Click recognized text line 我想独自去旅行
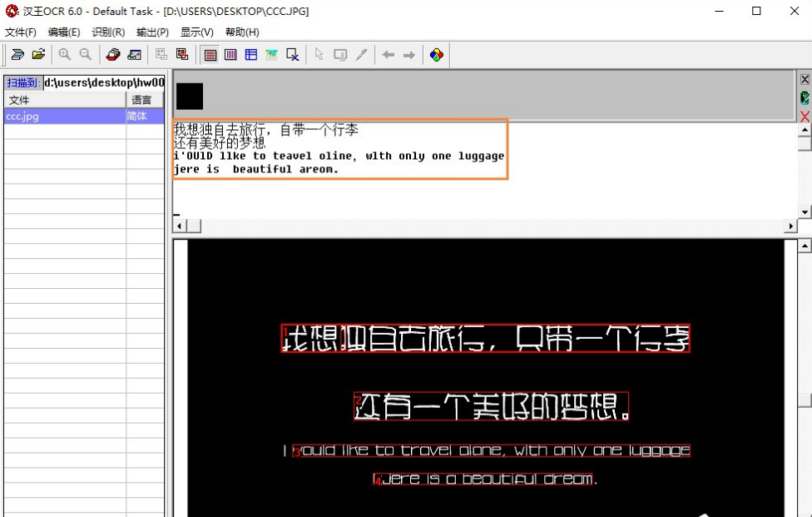Screen dimensions: 812x517 click(x=265, y=130)
